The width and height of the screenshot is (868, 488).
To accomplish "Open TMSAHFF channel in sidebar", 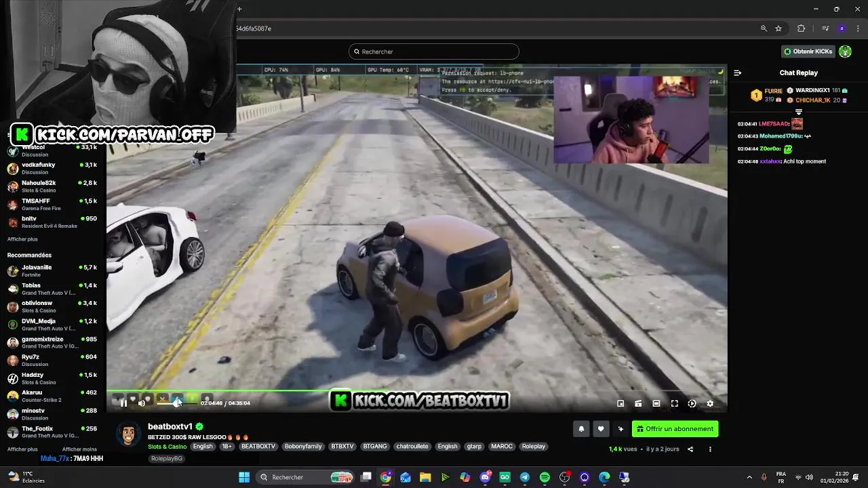I will click(x=53, y=204).
